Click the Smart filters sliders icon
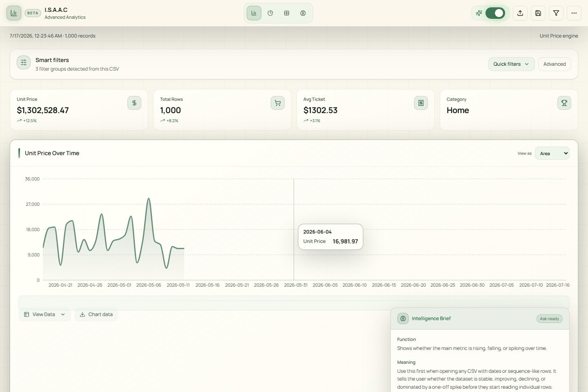Image resolution: width=588 pixels, height=392 pixels. (24, 62)
